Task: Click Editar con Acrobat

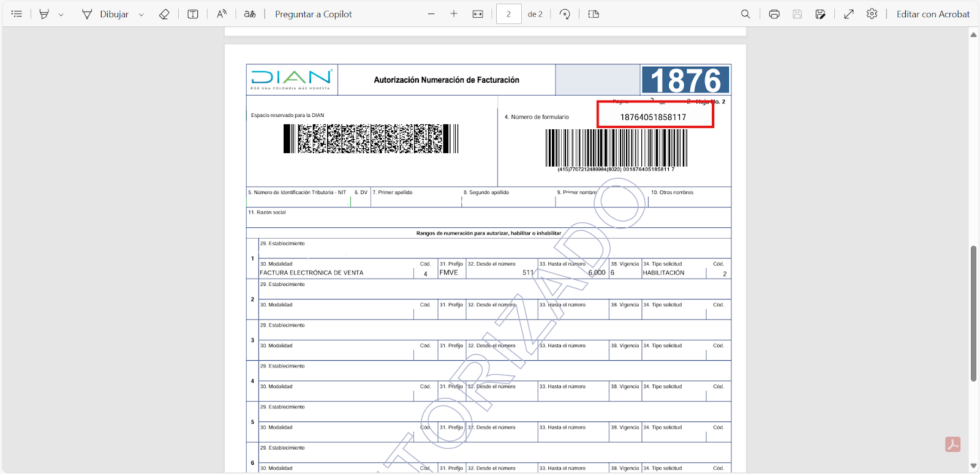Action: tap(933, 14)
